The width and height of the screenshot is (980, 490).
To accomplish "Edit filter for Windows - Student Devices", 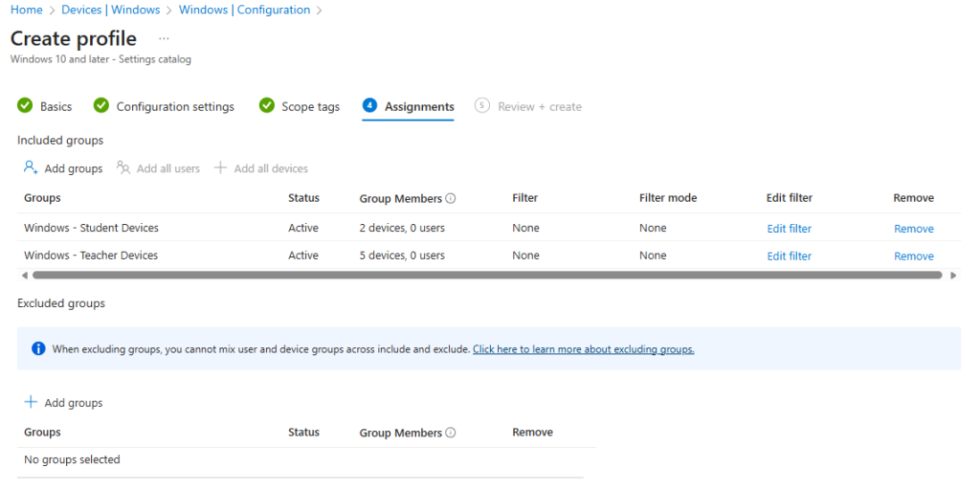I will tap(789, 229).
